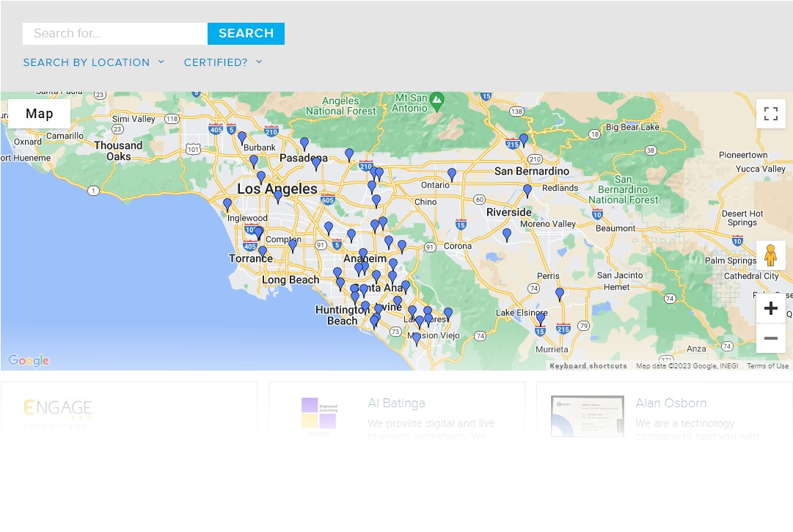Viewport: 793px width, 532px height.
Task: Click Keyboard shortcuts on the map
Action: point(588,366)
